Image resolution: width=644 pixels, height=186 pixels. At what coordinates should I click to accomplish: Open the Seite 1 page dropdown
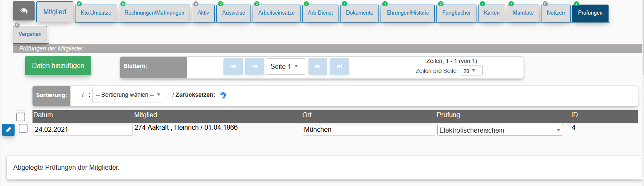click(x=286, y=66)
